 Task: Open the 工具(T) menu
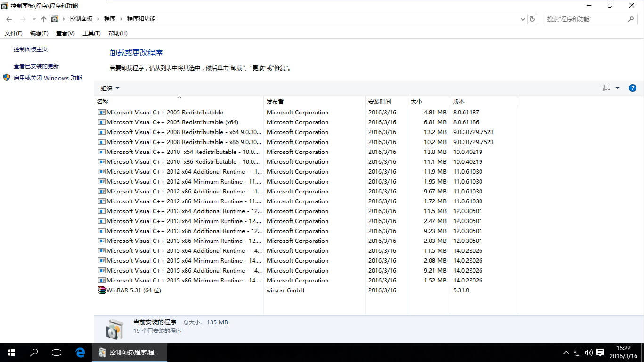click(91, 33)
